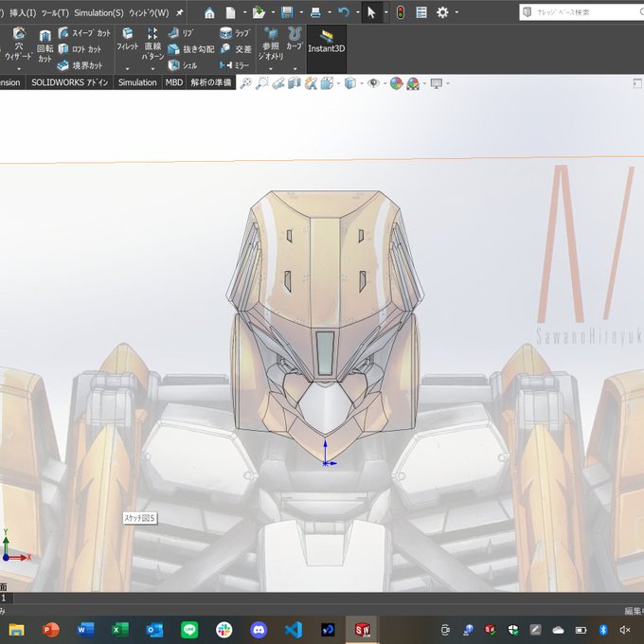
Task: Choose the Boundary Cut (境界カット) tool
Action: 80,65
